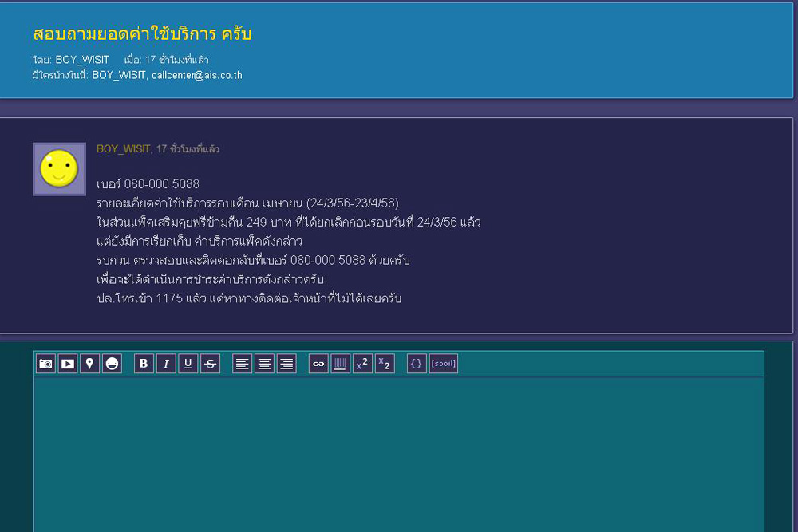Insert a spoiler tag
This screenshot has width=798, height=532.
click(443, 364)
